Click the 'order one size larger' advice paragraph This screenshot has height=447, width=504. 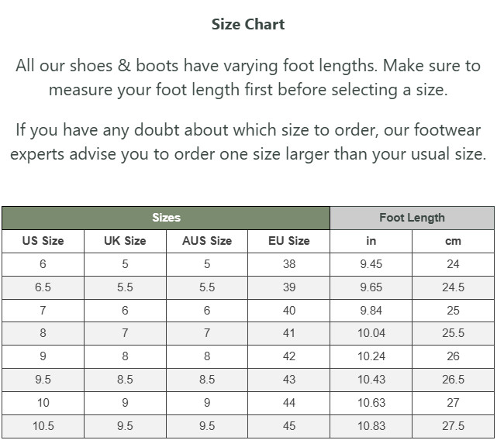[x=248, y=142]
